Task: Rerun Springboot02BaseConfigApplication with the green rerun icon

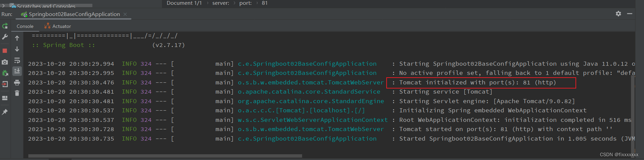Action: click(5, 26)
